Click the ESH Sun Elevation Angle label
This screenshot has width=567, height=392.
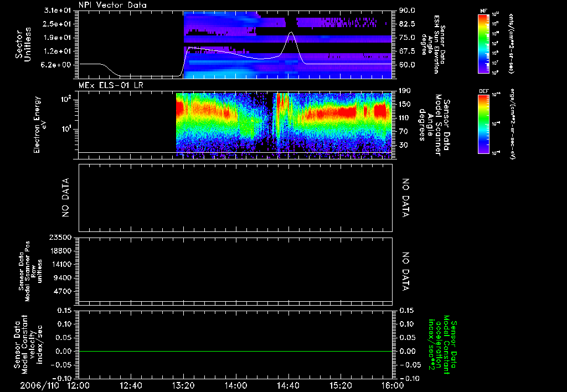click(x=434, y=44)
